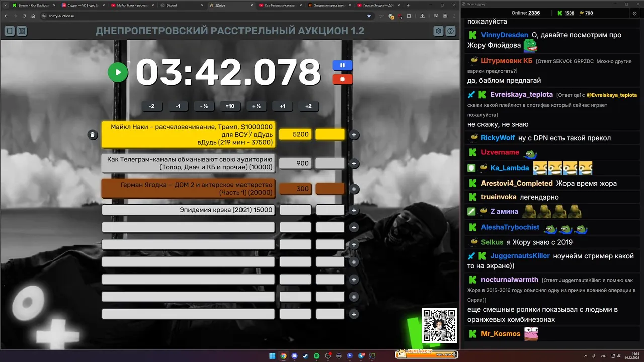Stop the timer with red stop button
The image size is (644, 362).
point(342,79)
